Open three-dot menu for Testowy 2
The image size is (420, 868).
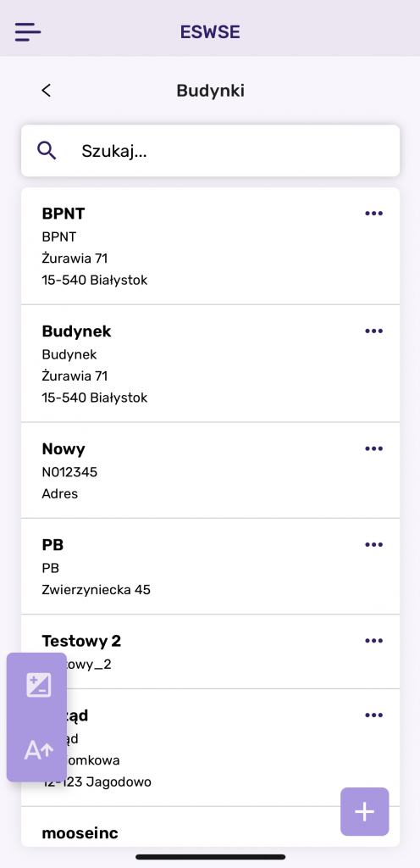(x=373, y=641)
